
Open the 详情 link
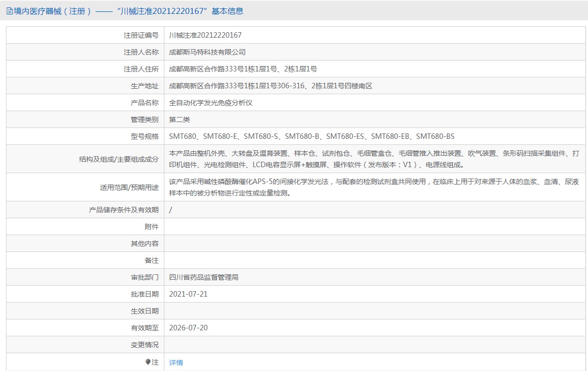176,362
